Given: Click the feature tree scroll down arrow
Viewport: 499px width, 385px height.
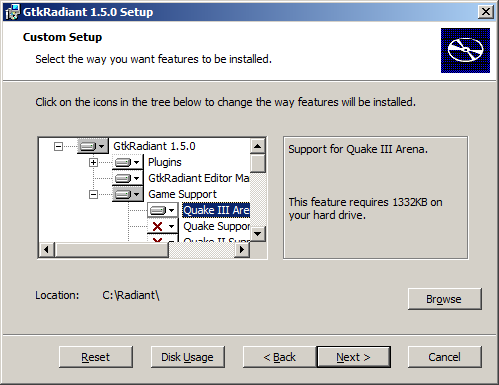Looking at the screenshot, I should (257, 234).
